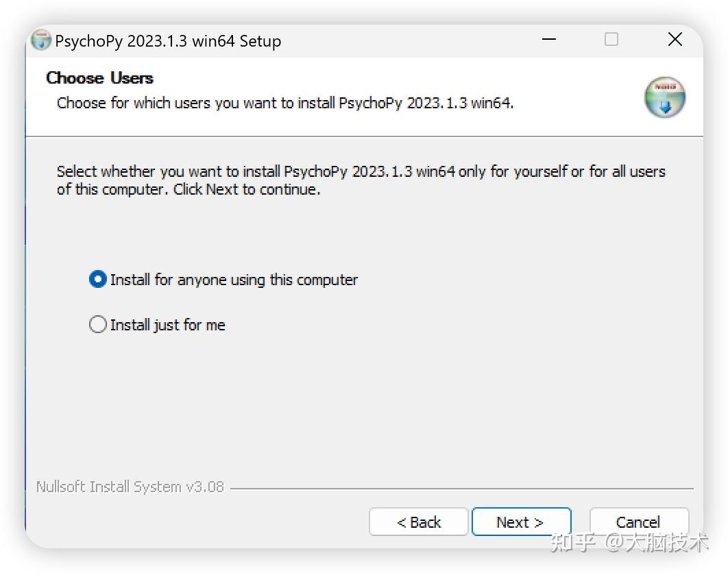The height and width of the screenshot is (573, 728).
Task: Click the 'Install just for me' label text
Action: [167, 325]
